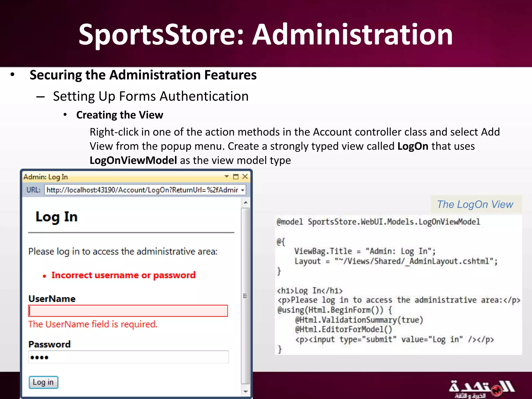The width and height of the screenshot is (532, 399).
Task: Click 'Please log in to access the administrative area:'
Action: 123,251
